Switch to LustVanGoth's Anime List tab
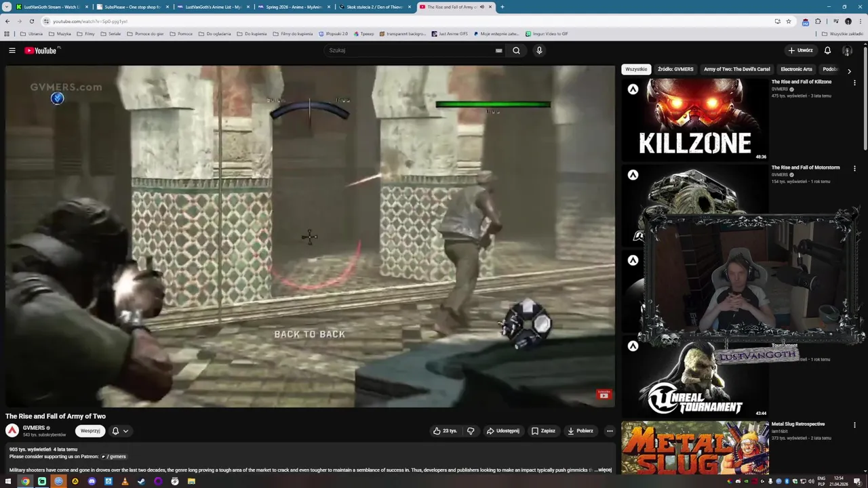868x488 pixels. (212, 7)
